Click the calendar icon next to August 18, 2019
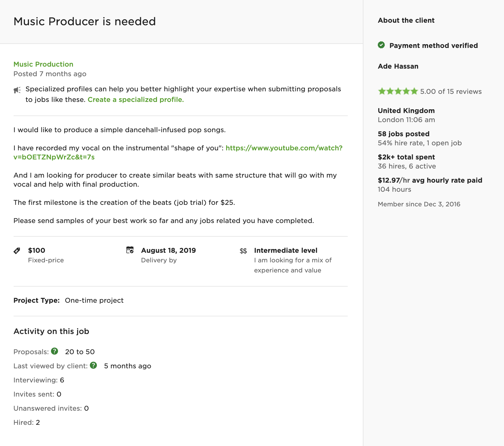This screenshot has height=446, width=504. click(x=130, y=250)
